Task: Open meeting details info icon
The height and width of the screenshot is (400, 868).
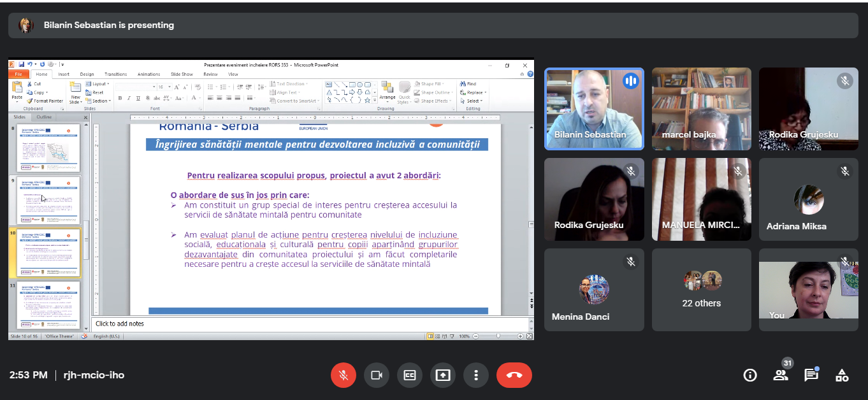Action: [x=750, y=375]
